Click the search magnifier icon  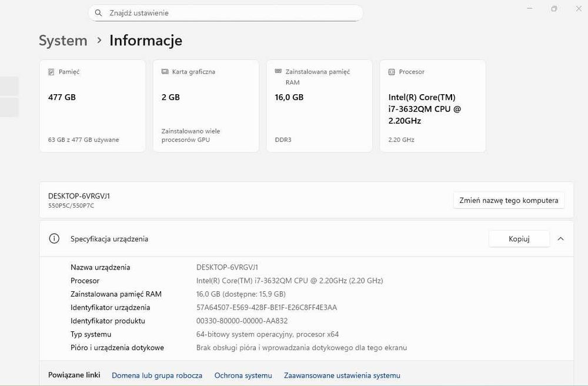point(98,13)
